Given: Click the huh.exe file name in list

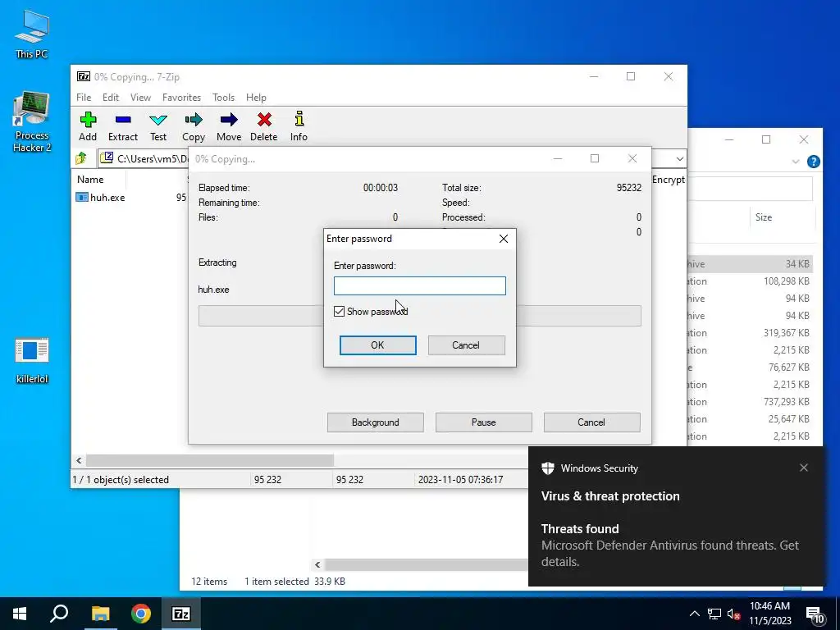Looking at the screenshot, I should [x=107, y=197].
